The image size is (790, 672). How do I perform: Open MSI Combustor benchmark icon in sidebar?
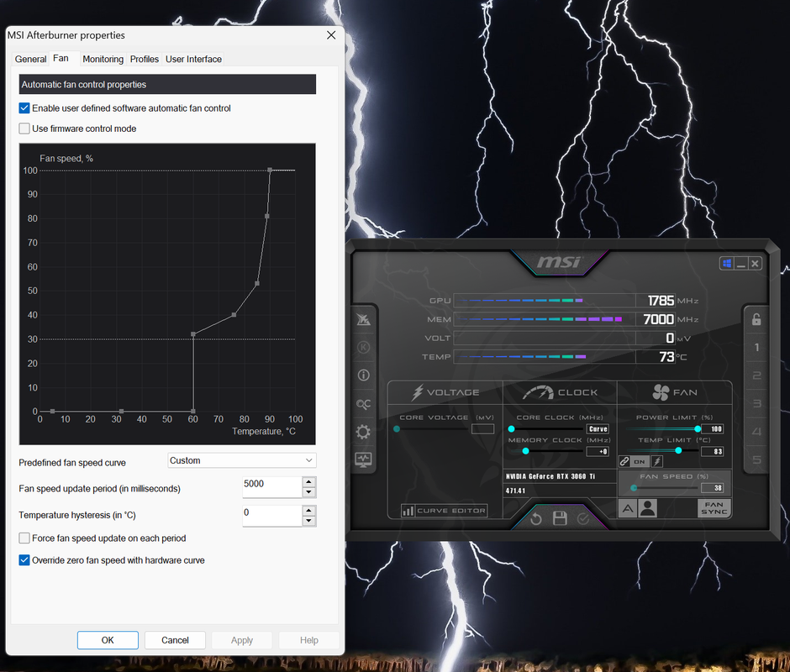(363, 319)
